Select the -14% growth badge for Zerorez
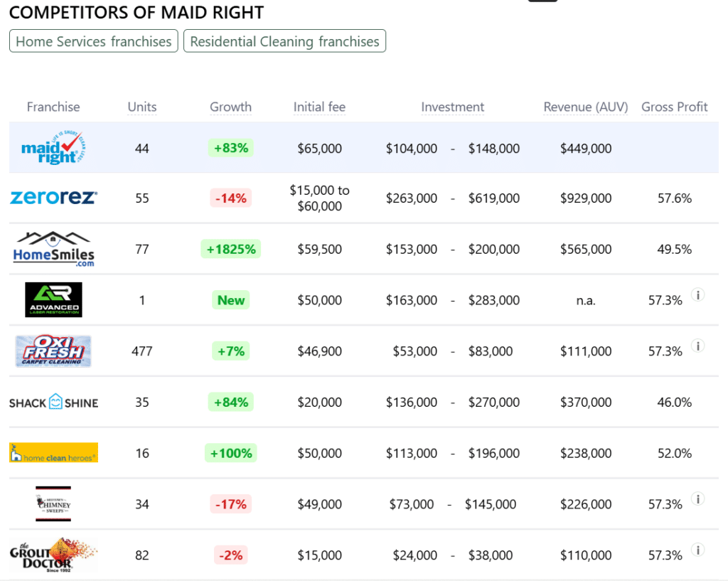This screenshot has width=728, height=581. pyautogui.click(x=231, y=198)
